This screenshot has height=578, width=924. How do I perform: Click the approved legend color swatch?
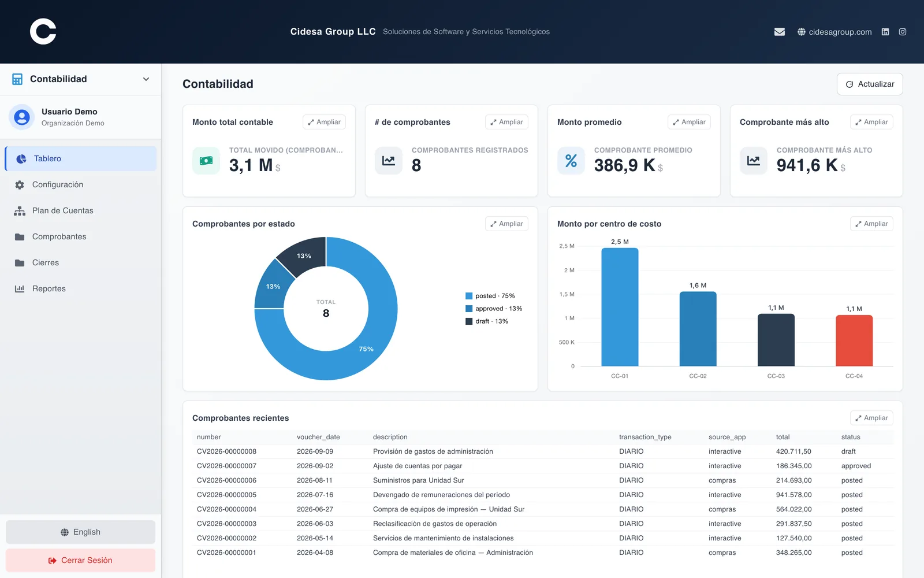pos(469,309)
